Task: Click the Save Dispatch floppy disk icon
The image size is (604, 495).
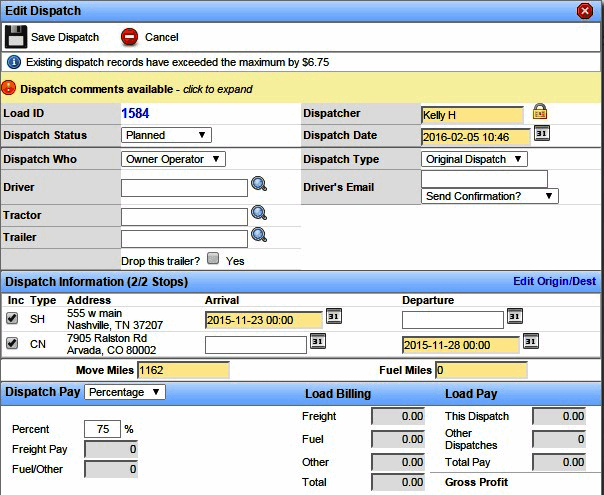Action: (16, 38)
